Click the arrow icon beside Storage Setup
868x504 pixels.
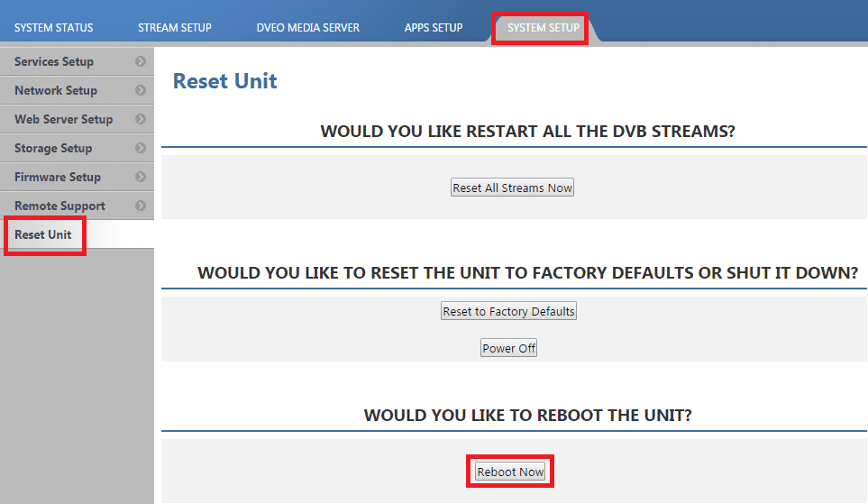141,148
